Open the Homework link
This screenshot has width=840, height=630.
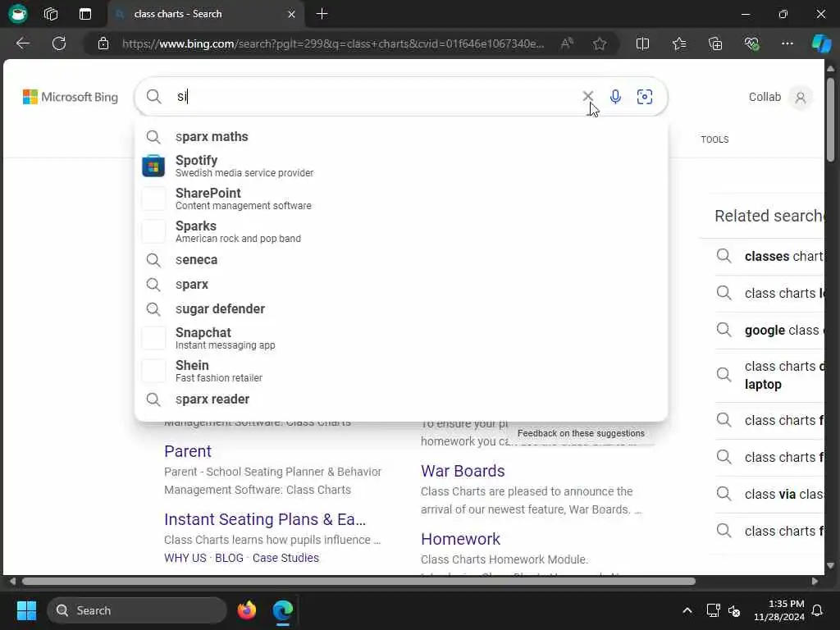point(460,539)
